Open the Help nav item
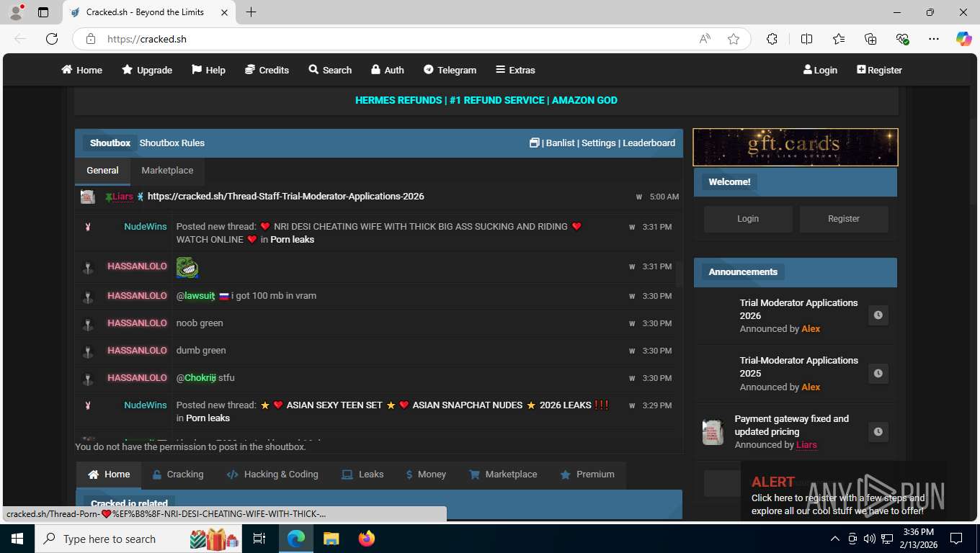The height and width of the screenshot is (553, 980). click(x=208, y=70)
